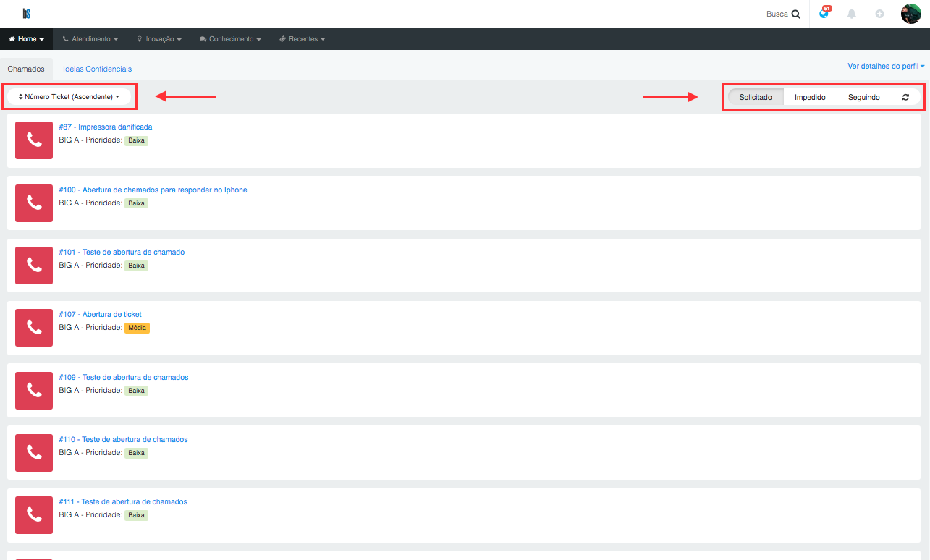This screenshot has height=560, width=930.
Task: Click the Baixa priority badge on ticket #110
Action: [136, 453]
